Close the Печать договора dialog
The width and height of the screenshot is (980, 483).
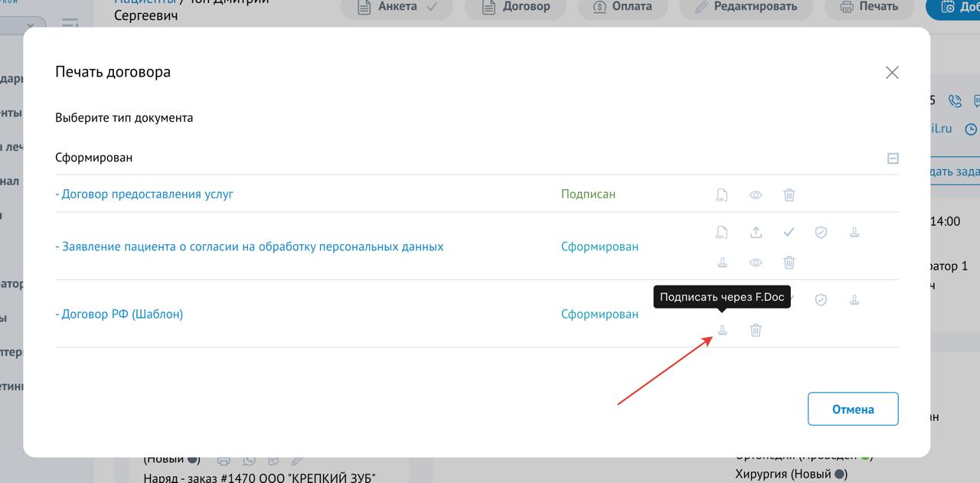click(892, 73)
